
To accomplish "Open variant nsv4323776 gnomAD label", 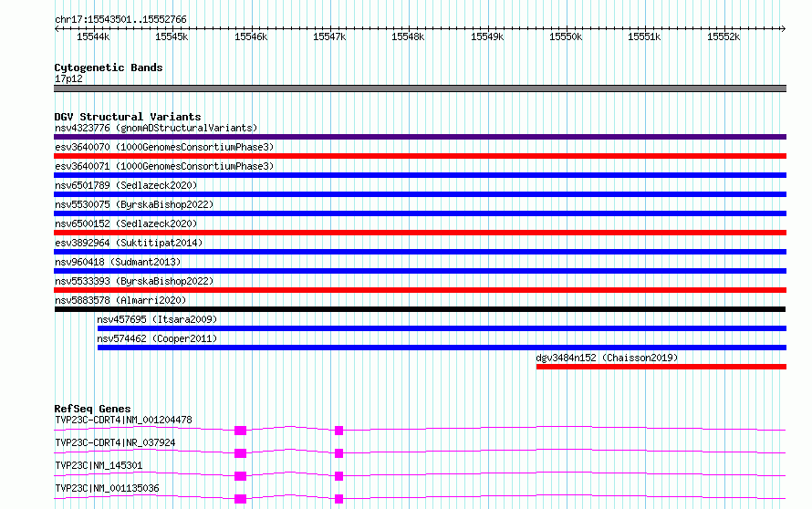I will tap(156, 128).
